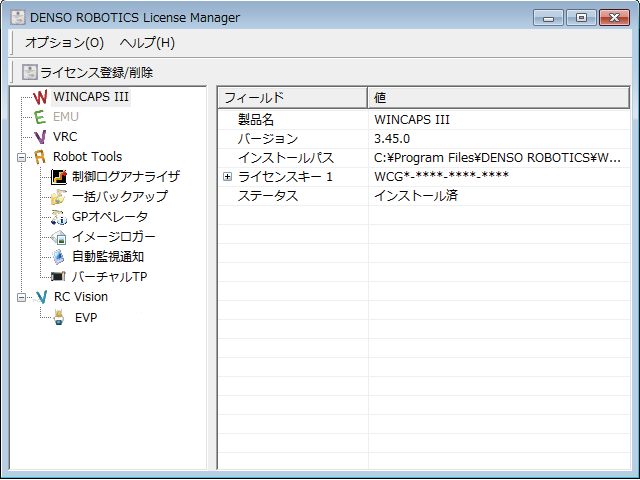Select the WINCAPS III tree item
Image resolution: width=640 pixels, height=480 pixels.
91,97
